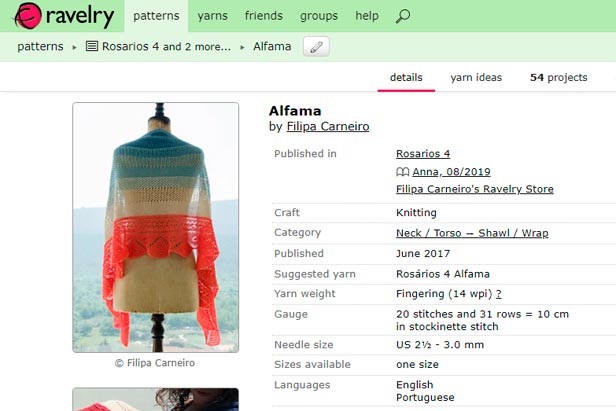Open the yarns navigation tab
The height and width of the screenshot is (411, 616).
(213, 16)
